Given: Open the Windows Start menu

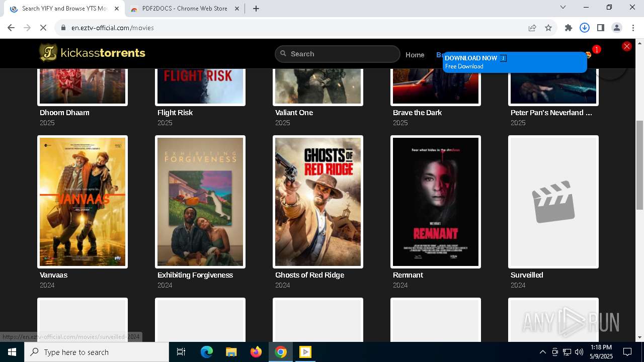Looking at the screenshot, I should (12, 352).
